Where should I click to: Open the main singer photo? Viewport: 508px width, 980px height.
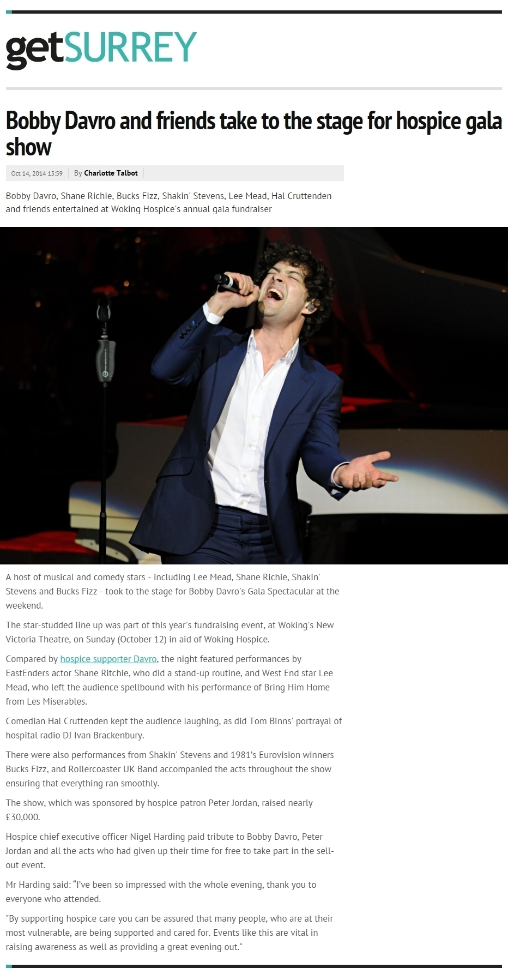254,395
